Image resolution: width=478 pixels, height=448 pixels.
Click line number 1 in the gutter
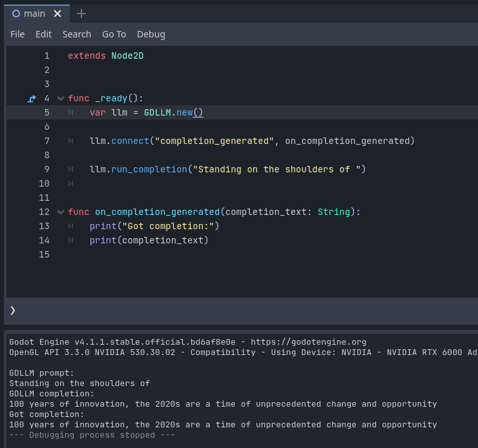click(47, 56)
